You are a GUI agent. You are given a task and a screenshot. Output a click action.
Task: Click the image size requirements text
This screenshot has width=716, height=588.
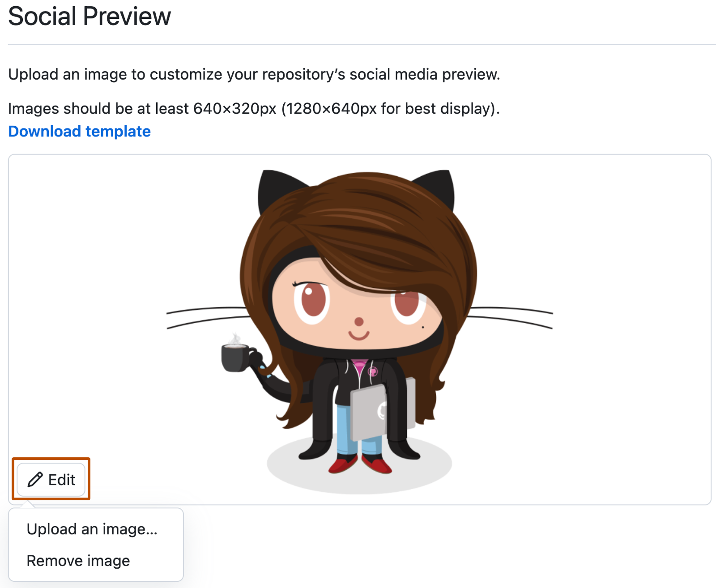click(254, 108)
